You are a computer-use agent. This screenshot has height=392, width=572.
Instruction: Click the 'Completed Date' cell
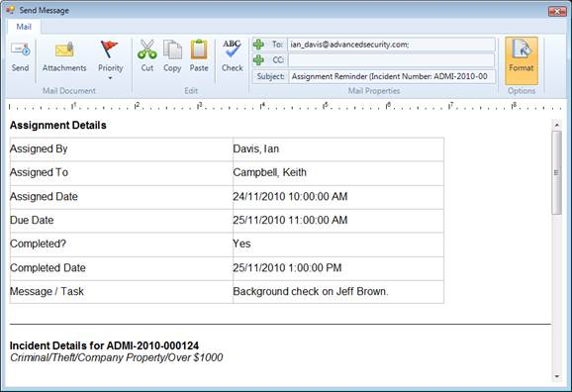121,268
